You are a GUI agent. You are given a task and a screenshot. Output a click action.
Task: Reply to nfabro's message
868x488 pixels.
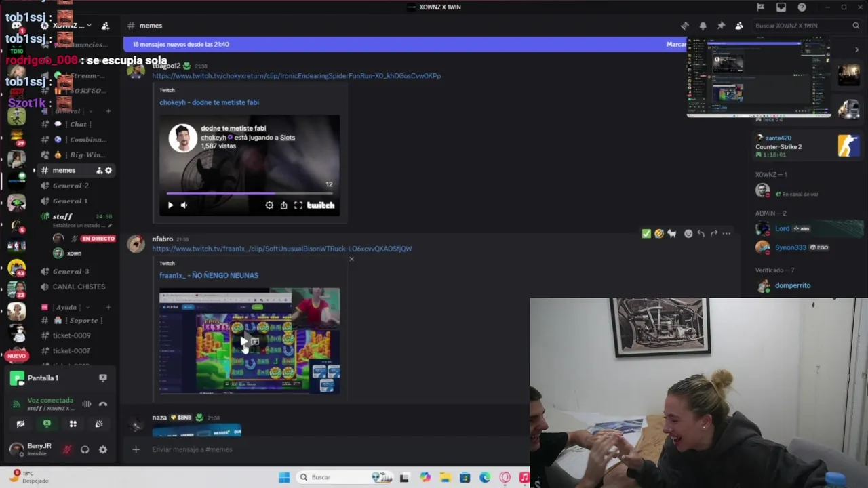(701, 234)
